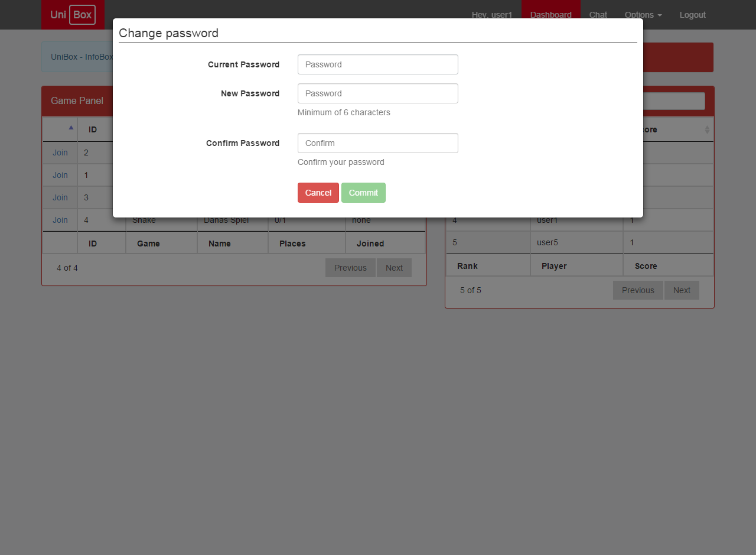Go to Next page in ranking table
The image size is (756, 555).
[682, 290]
